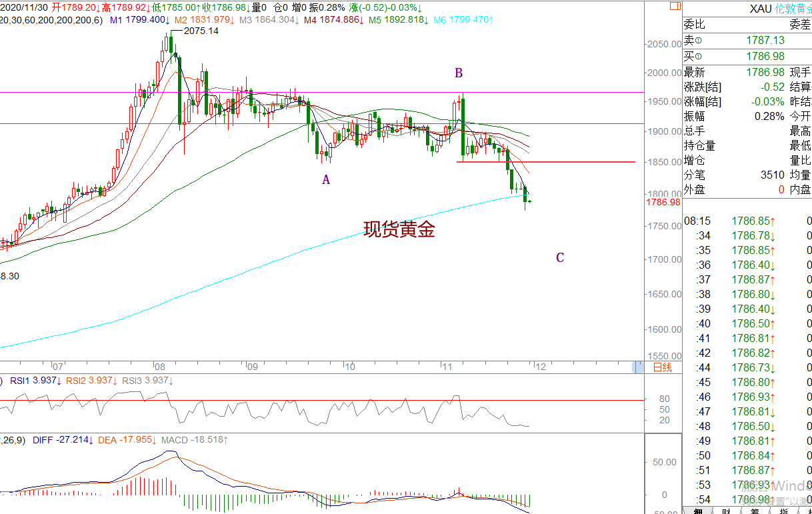The image size is (812, 514).
Task: Click the close price 收1786.98 value
Action: [227, 7]
